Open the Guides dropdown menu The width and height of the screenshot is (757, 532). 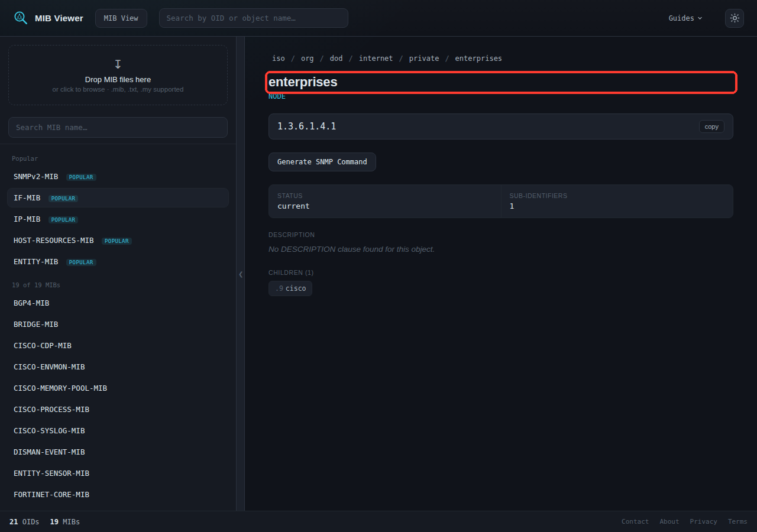tap(685, 18)
